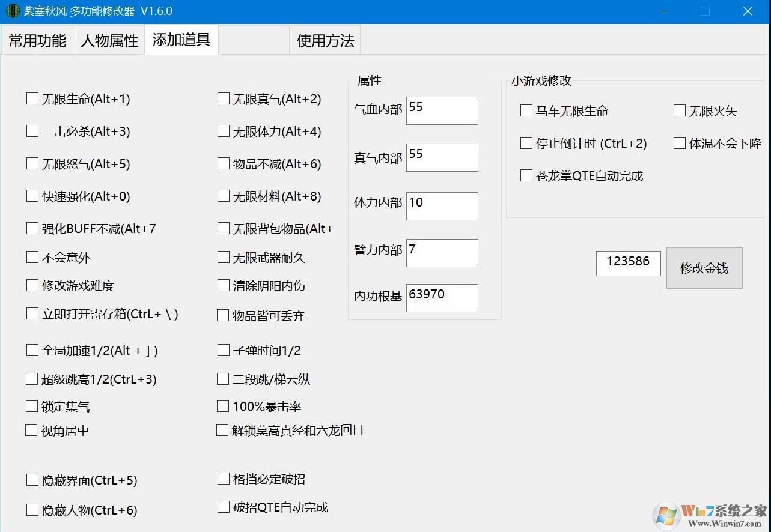
Task: Enable 无限生命 cheat
Action: pos(32,98)
